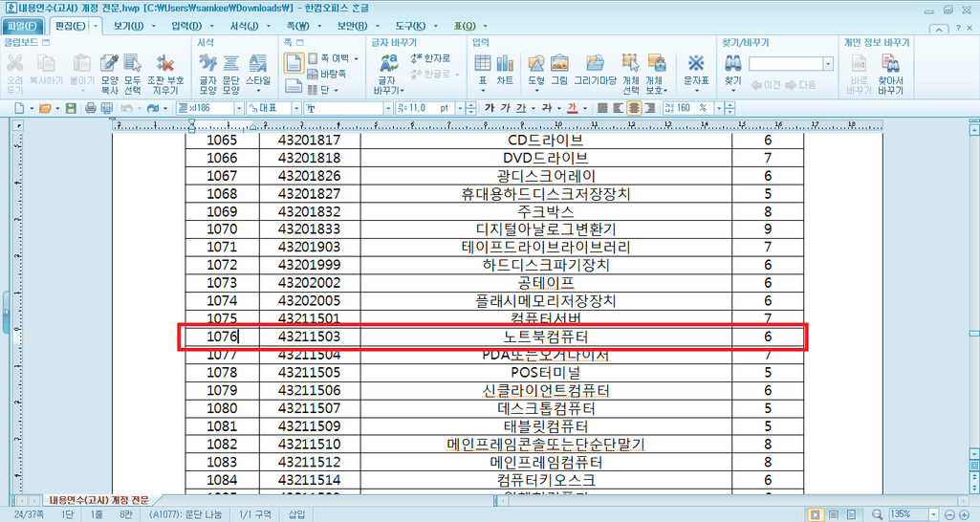Image resolution: width=980 pixels, height=522 pixels.
Task: Click the 찾아서 바꾸기 icon
Action: (890, 73)
